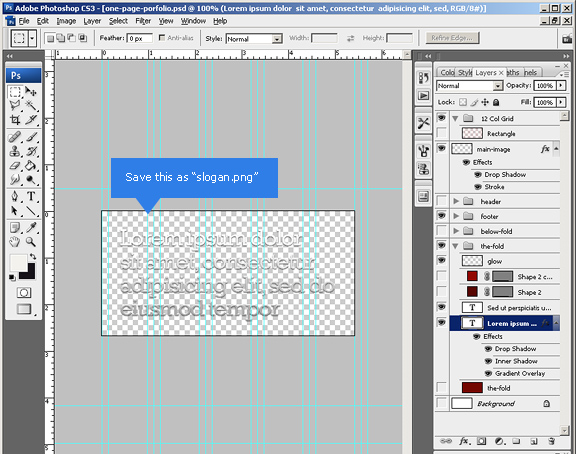576x454 pixels.
Task: Create a new adjustment layer
Action: coord(499,441)
